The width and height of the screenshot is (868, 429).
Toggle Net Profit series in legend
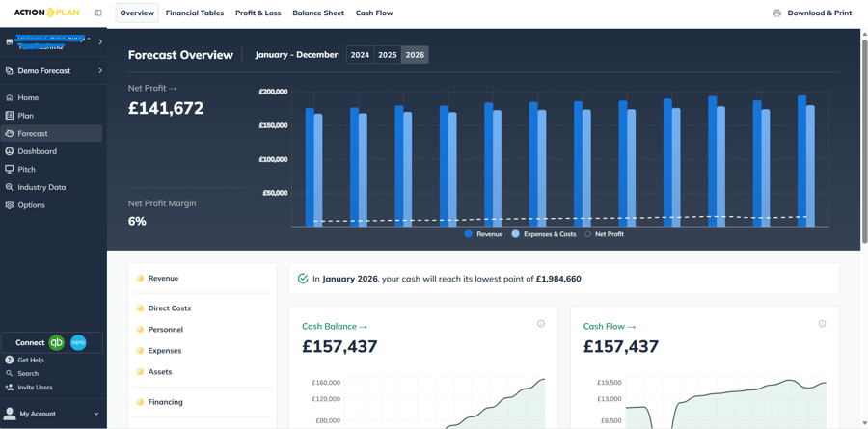pyautogui.click(x=605, y=234)
